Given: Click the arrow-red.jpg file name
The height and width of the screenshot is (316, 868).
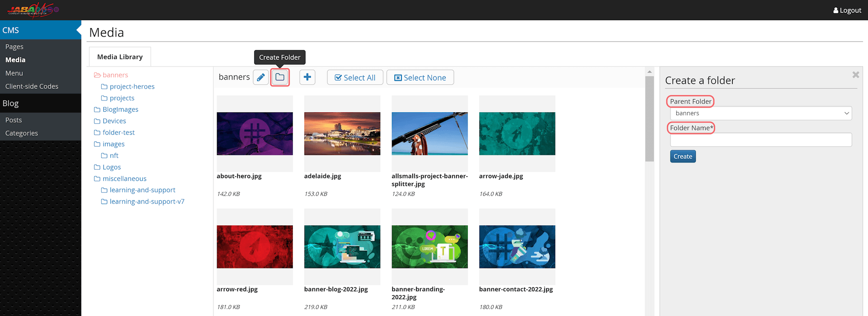Looking at the screenshot, I should [x=237, y=289].
